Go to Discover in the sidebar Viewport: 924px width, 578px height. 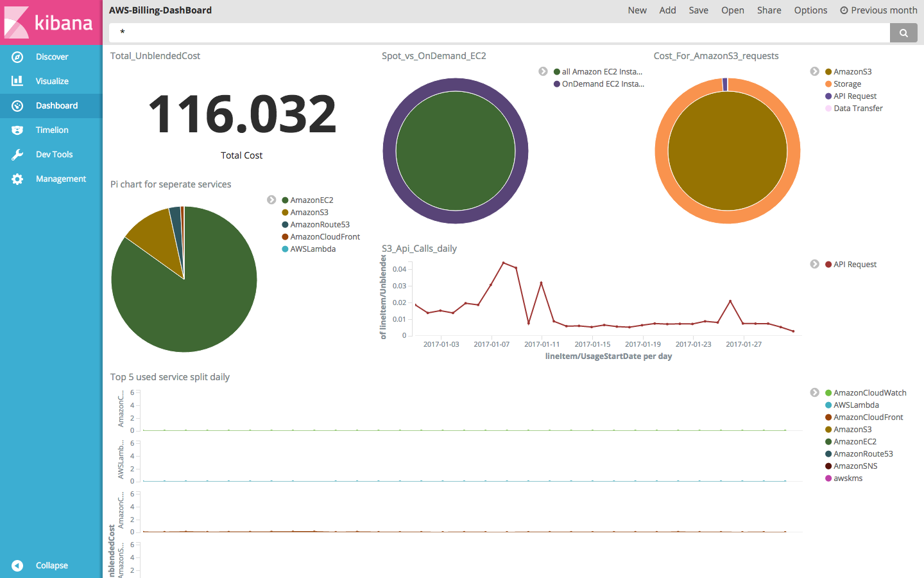(52, 57)
